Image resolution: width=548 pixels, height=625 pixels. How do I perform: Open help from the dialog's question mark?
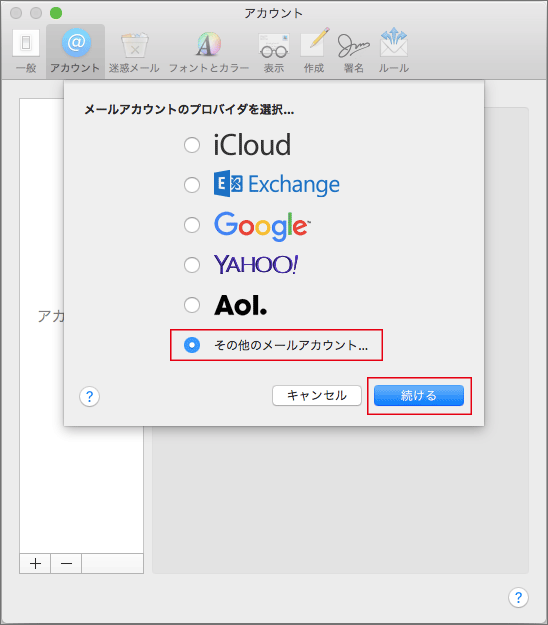click(90, 397)
